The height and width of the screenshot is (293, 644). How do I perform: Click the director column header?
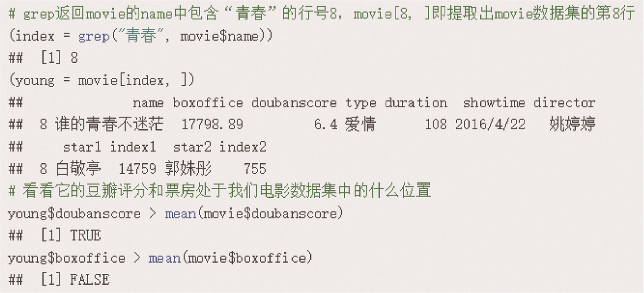[564, 103]
